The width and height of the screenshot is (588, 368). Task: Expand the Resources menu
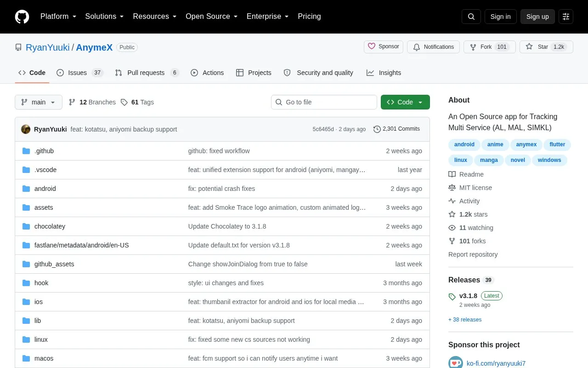(155, 17)
